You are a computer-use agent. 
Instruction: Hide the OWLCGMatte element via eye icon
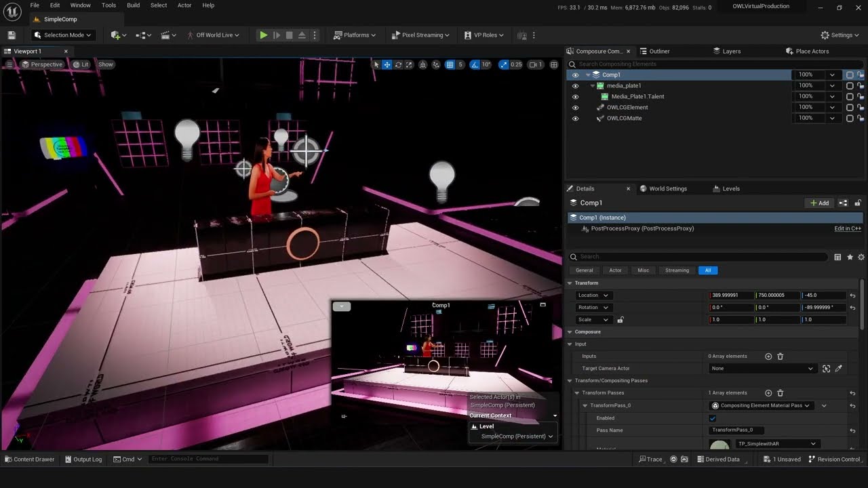576,119
